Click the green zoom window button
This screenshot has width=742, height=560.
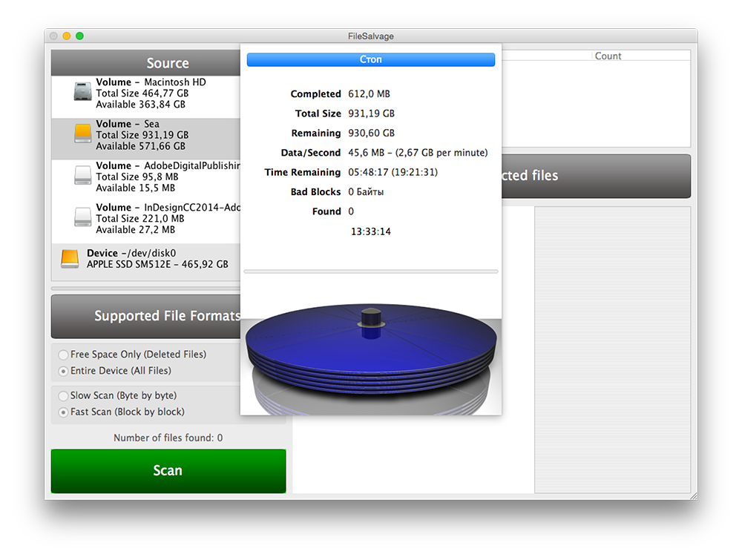click(79, 36)
